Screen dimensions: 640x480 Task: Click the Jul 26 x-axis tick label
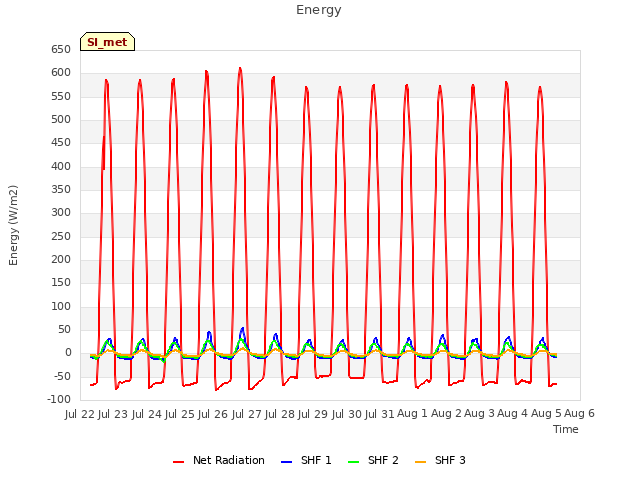pos(213,414)
